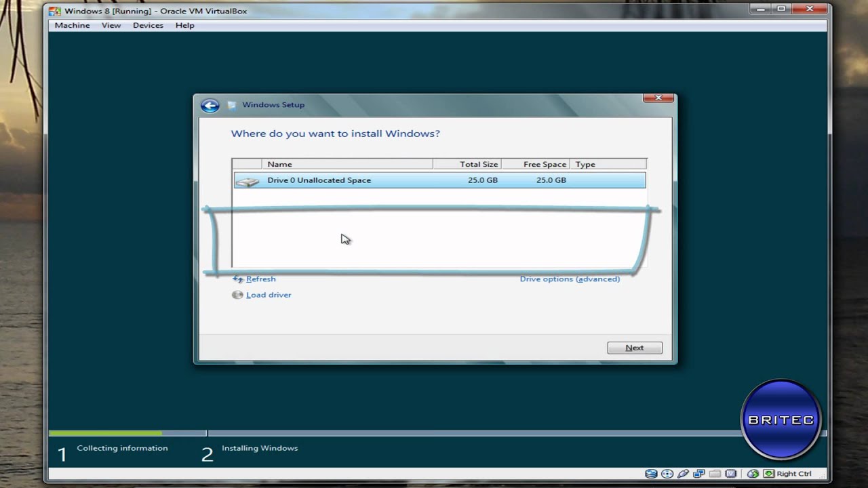
Task: Click the Right Ctrl host key label
Action: point(794,474)
